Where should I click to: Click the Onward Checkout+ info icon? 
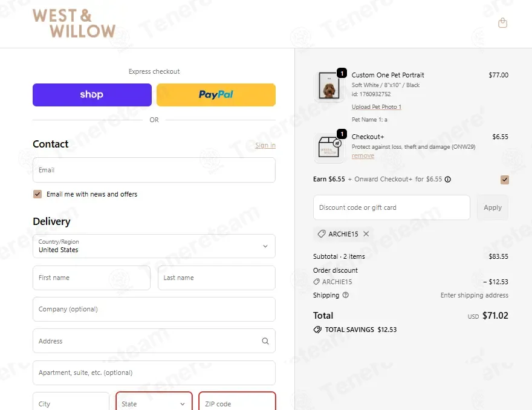448,180
